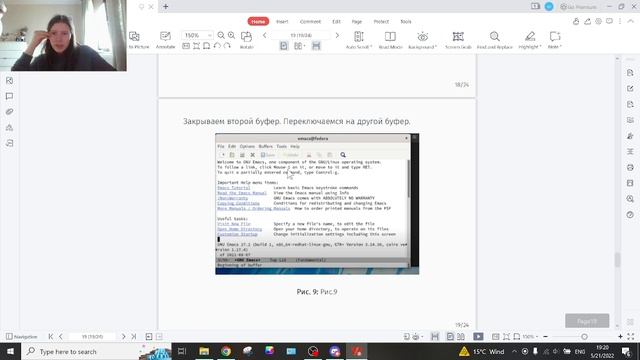Screen dimensions: 640x360
Task: Start Auto Scroll
Action: (x=359, y=40)
